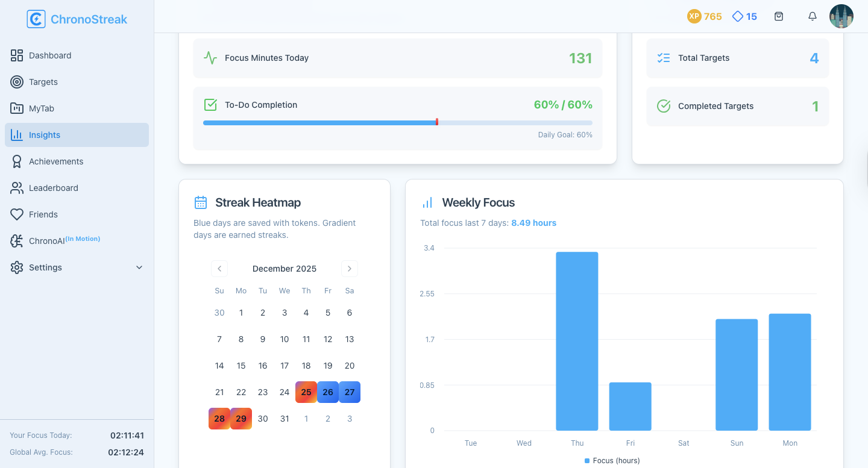Open the profile avatar picture
The image size is (868, 468).
click(841, 16)
